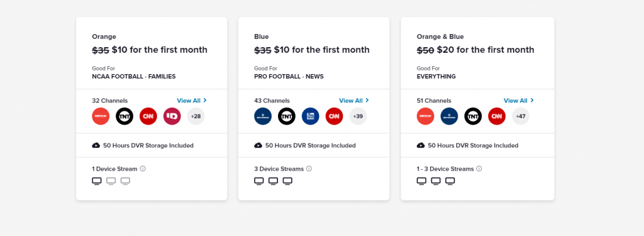Click the ID channel logo in Orange plan
The image size is (644, 236).
pyautogui.click(x=172, y=116)
